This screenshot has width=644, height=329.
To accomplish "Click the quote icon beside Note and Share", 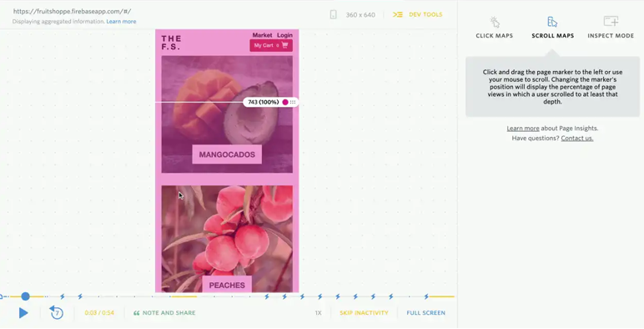I will [x=136, y=313].
